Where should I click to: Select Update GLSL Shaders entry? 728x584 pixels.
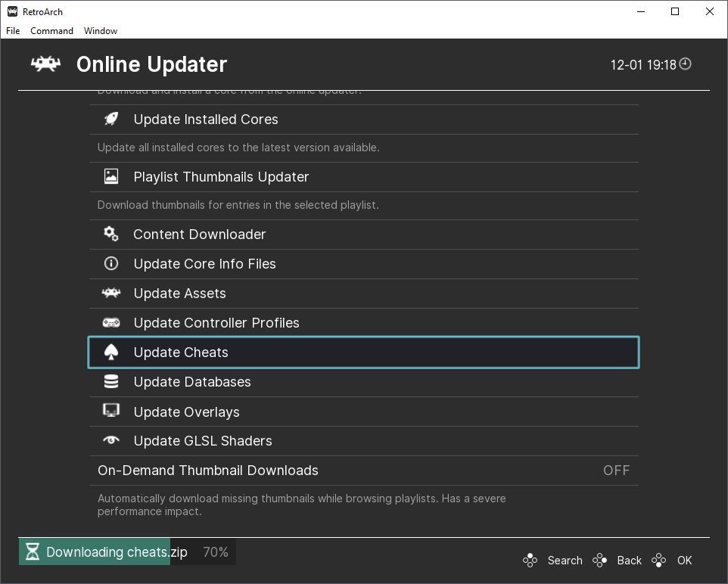363,441
